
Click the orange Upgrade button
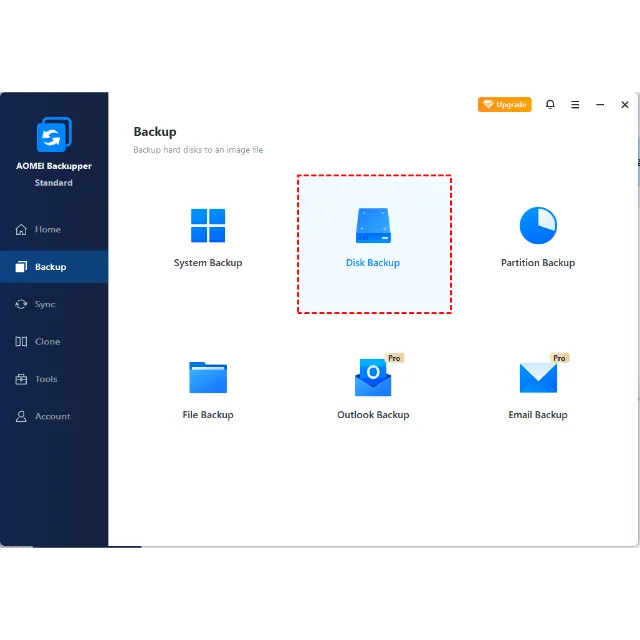click(505, 104)
